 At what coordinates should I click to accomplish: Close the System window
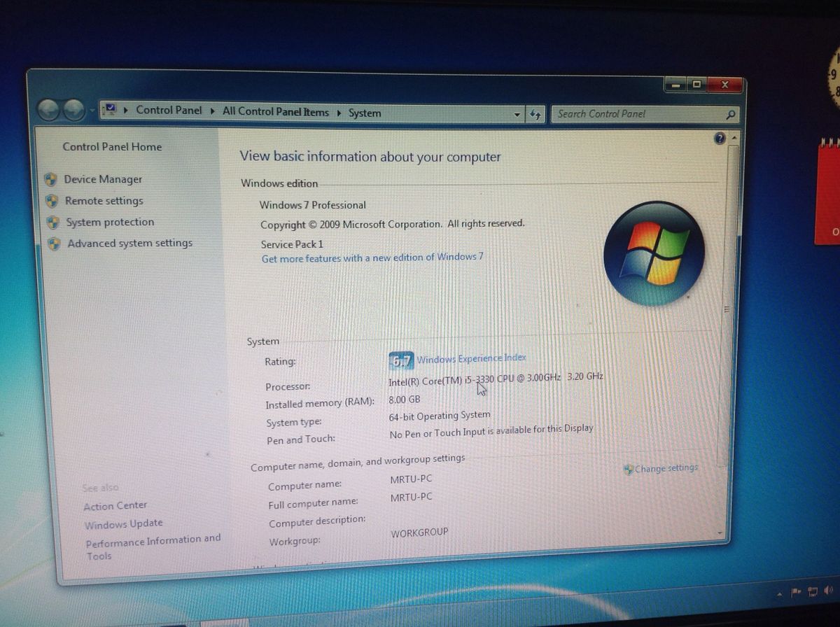click(x=724, y=85)
